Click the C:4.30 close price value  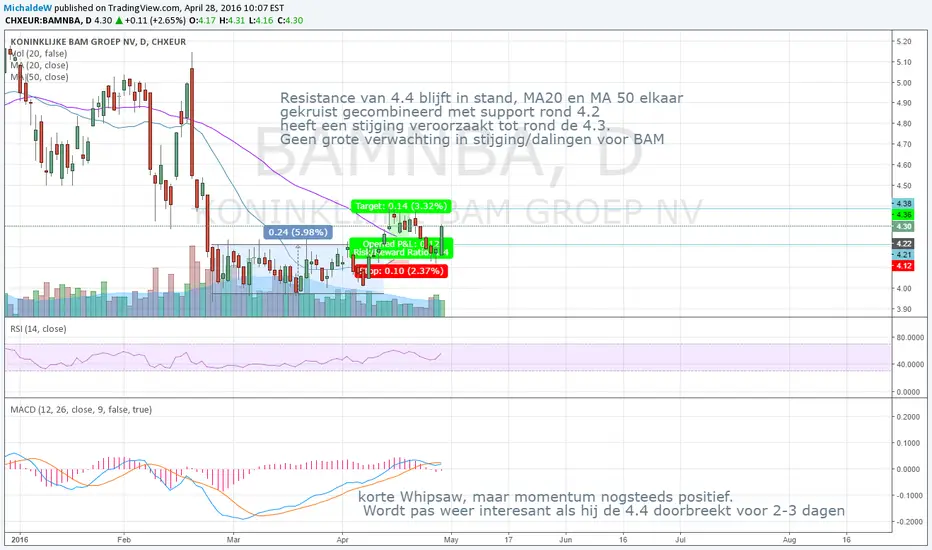click(x=289, y=20)
